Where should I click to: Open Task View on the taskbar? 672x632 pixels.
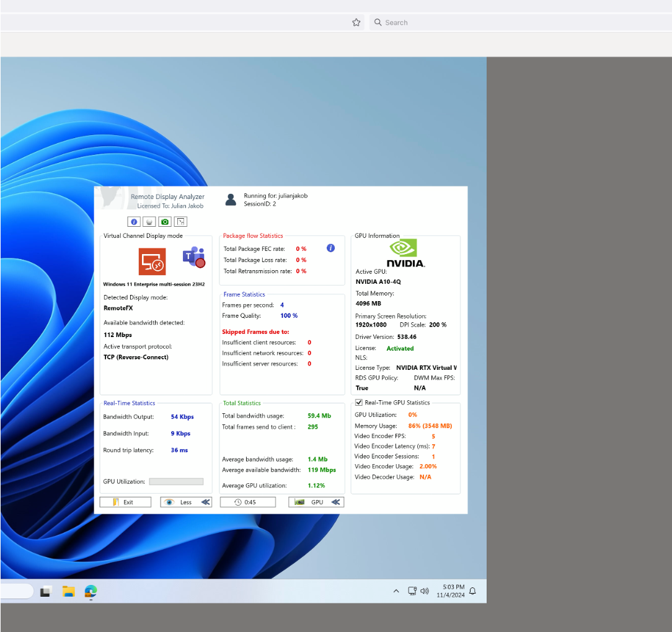[x=46, y=591]
